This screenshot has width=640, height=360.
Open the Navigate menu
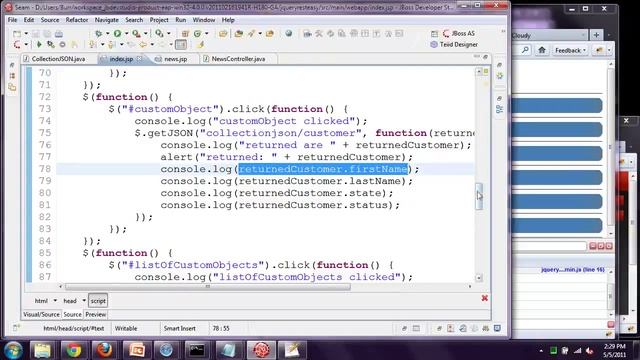coord(107,20)
